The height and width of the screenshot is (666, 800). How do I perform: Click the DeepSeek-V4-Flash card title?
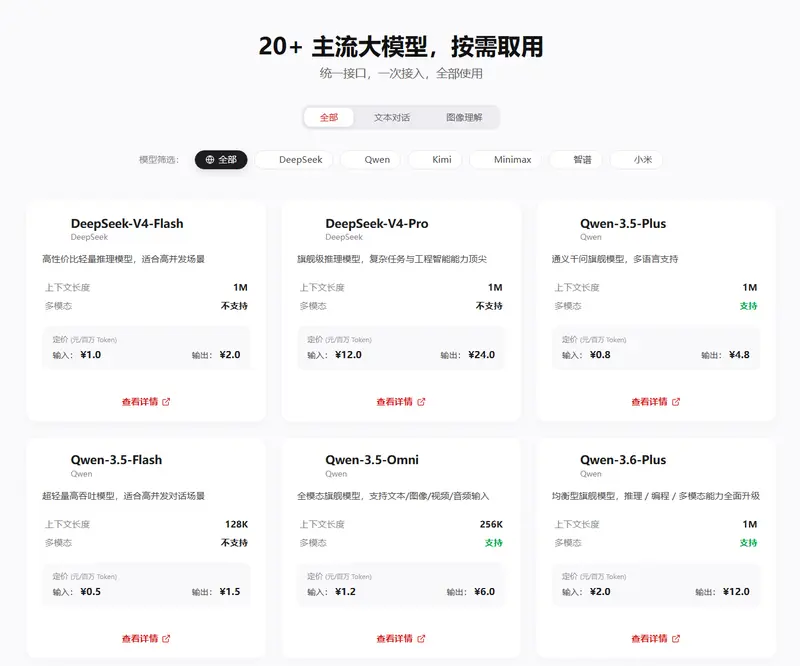(127, 224)
